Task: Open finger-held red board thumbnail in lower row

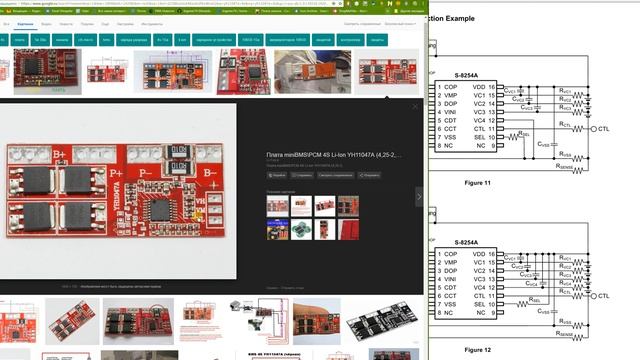Action: coord(317,322)
